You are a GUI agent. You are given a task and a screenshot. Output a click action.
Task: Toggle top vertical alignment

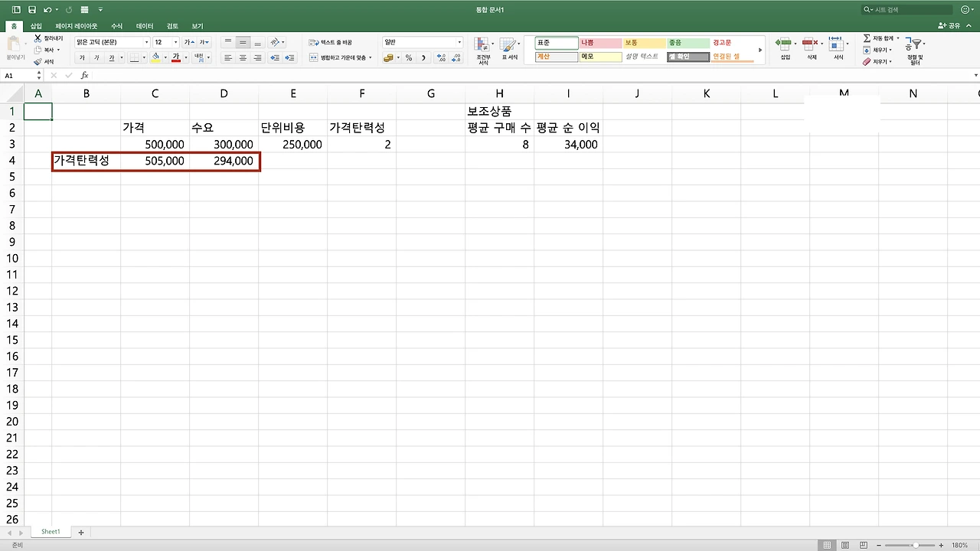click(228, 42)
